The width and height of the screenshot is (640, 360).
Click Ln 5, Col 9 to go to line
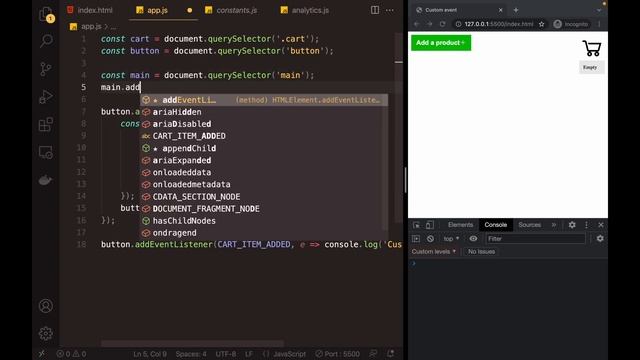(x=150, y=353)
